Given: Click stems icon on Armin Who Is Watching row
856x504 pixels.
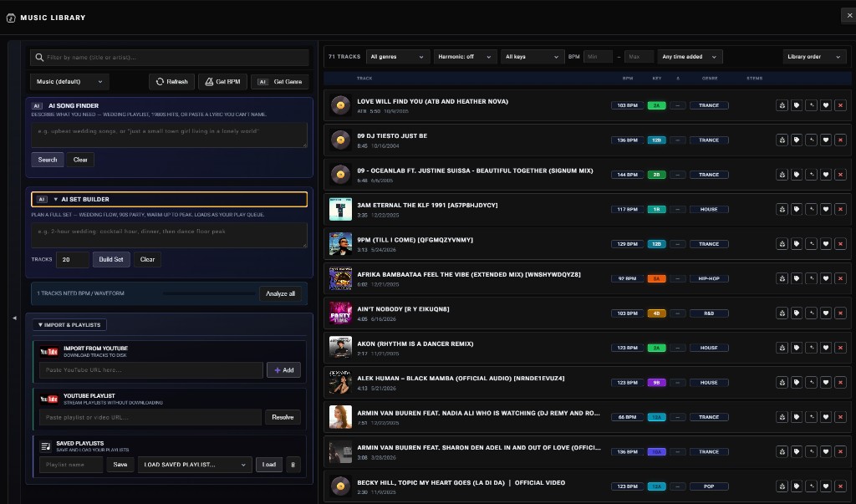Looking at the screenshot, I should (x=782, y=417).
